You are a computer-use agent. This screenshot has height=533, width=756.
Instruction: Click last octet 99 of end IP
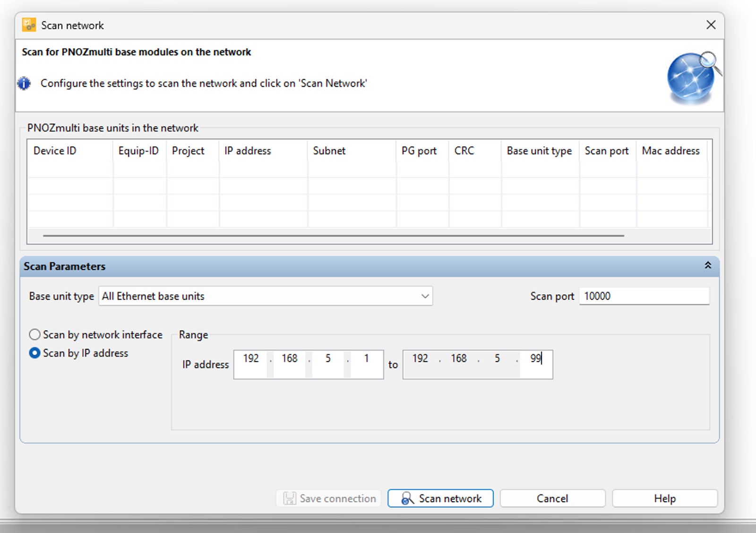[x=535, y=359]
